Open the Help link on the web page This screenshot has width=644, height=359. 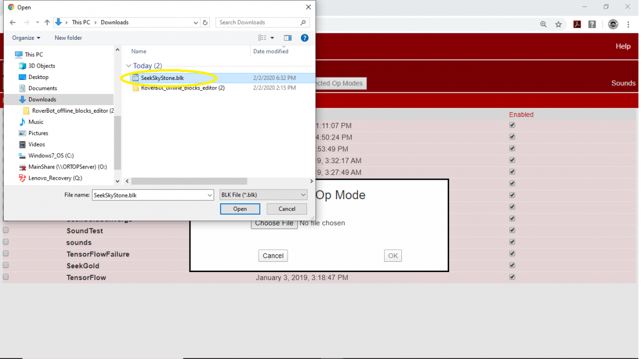[623, 46]
